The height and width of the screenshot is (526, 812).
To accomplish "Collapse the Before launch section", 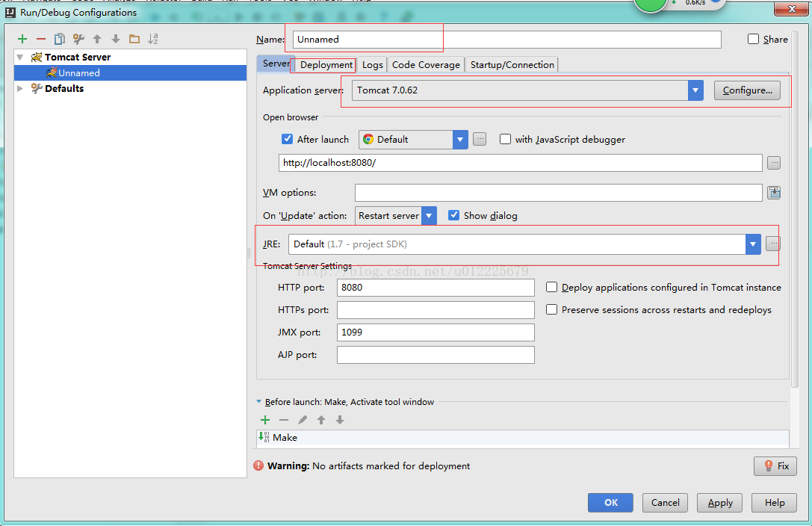I will [259, 402].
